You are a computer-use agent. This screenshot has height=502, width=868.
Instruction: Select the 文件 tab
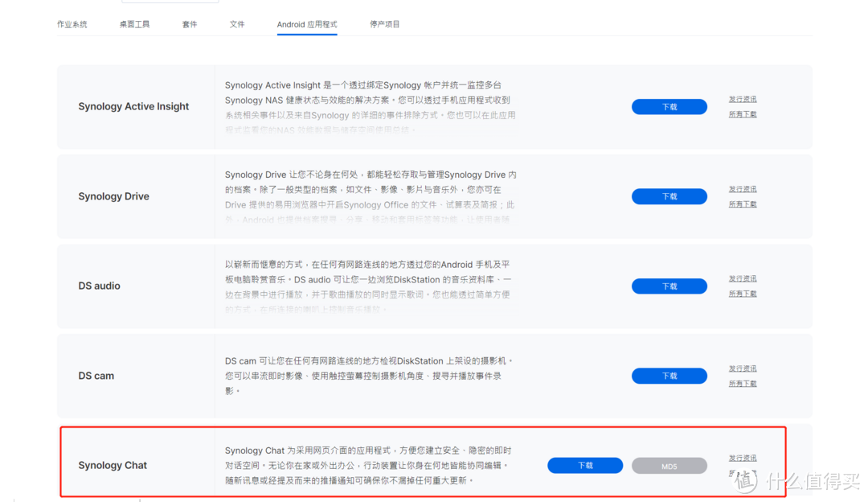click(x=237, y=24)
